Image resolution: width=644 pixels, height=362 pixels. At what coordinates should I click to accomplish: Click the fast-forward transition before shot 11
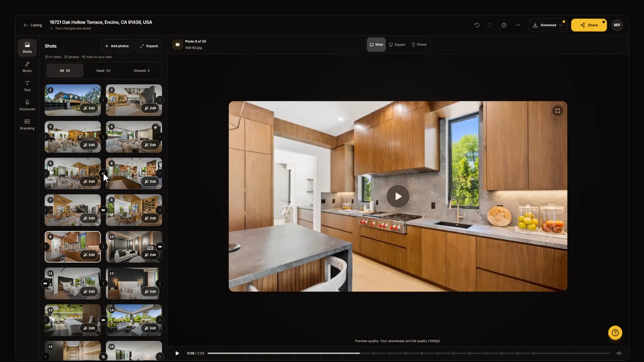[x=45, y=283]
